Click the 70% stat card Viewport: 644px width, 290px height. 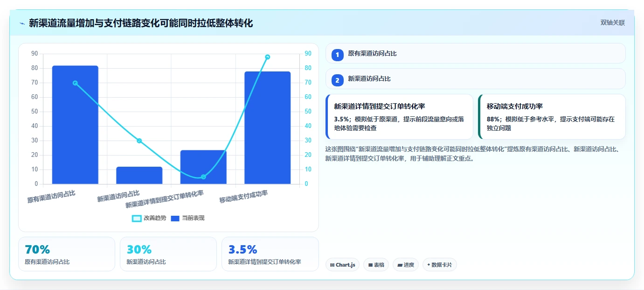point(66,254)
